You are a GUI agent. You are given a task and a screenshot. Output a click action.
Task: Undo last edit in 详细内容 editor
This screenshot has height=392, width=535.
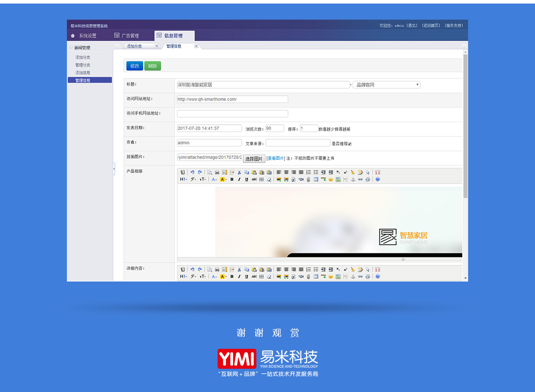pos(193,269)
